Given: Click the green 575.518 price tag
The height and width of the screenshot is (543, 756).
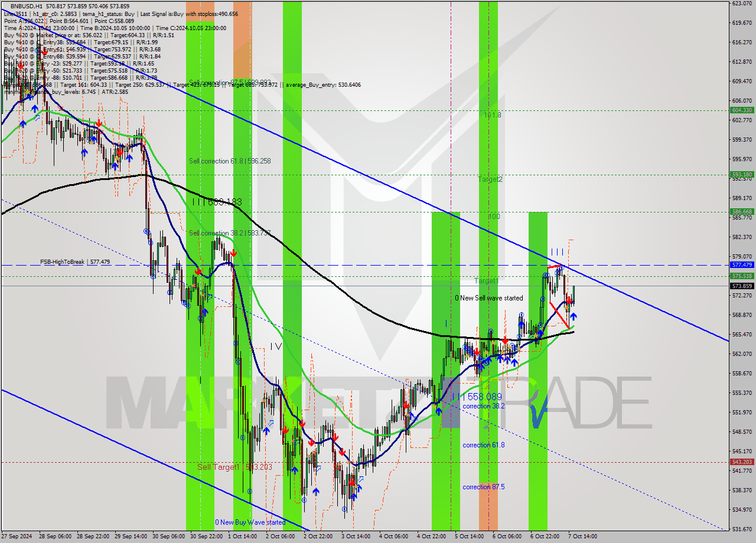Looking at the screenshot, I should [742, 276].
